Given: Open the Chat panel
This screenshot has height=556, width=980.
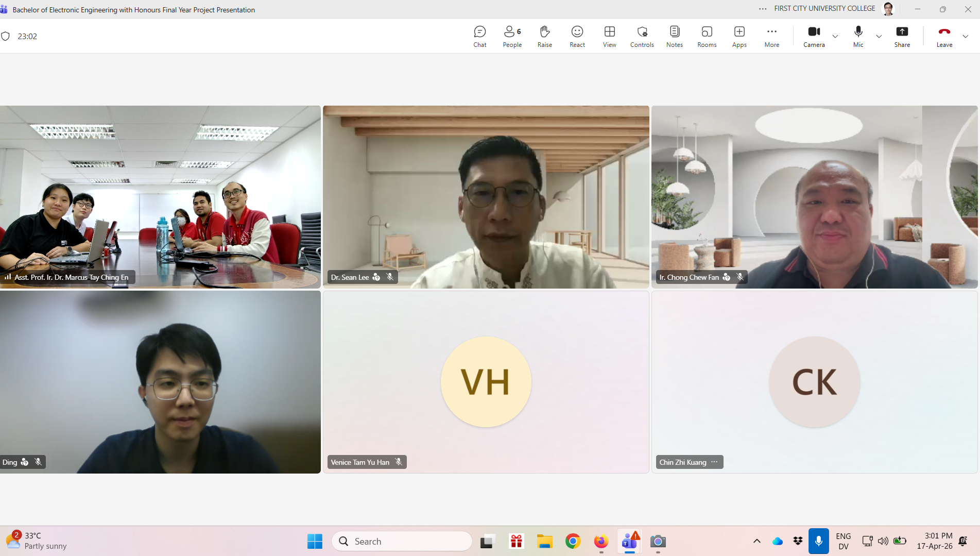Looking at the screenshot, I should click(x=479, y=37).
